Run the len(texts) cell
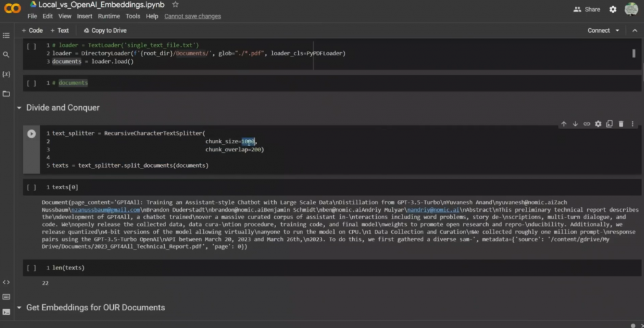 31,268
